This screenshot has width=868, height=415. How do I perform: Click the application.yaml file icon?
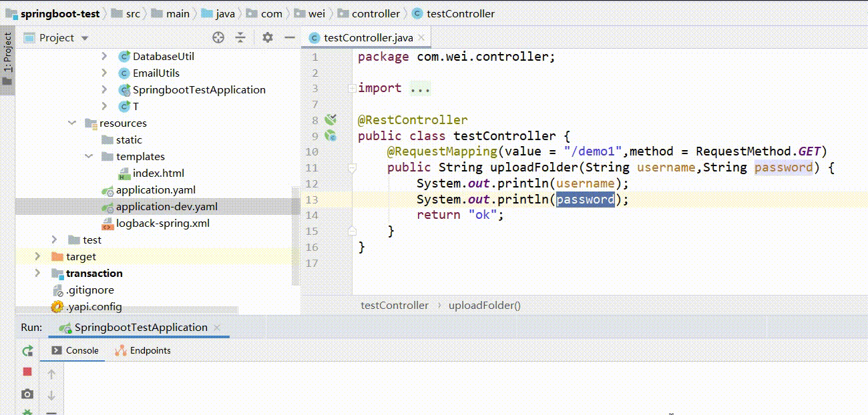pos(107,189)
